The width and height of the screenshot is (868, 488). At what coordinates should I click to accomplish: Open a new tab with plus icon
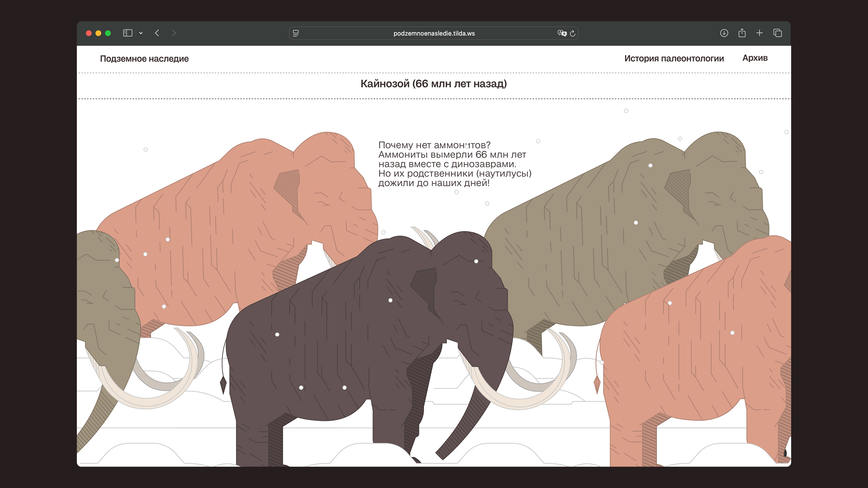(x=759, y=33)
